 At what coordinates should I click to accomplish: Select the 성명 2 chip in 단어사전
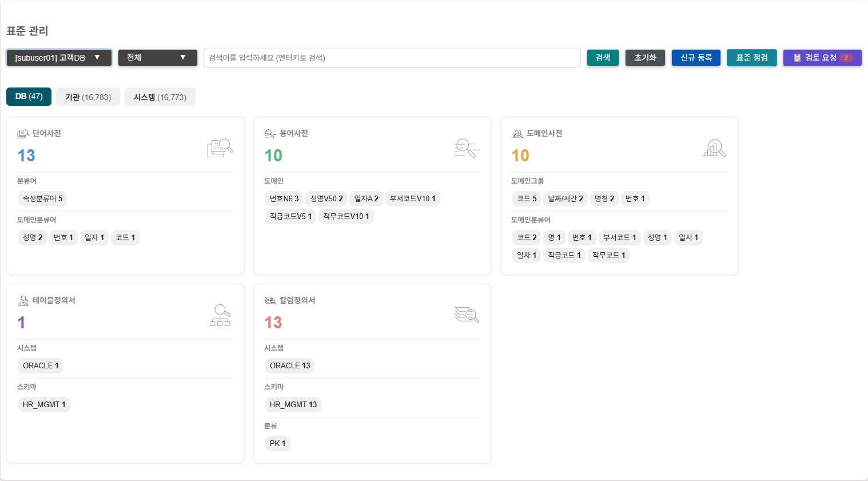tap(33, 237)
